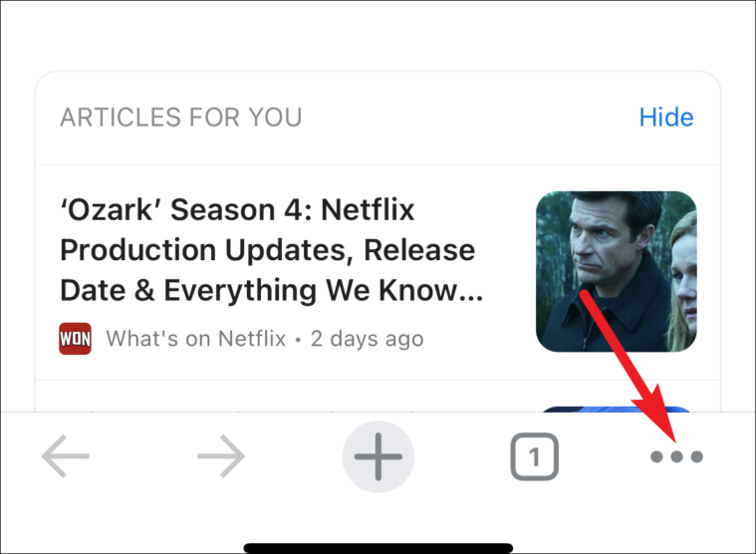The height and width of the screenshot is (554, 756).
Task: Hide the Articles For You section
Action: [x=666, y=118]
